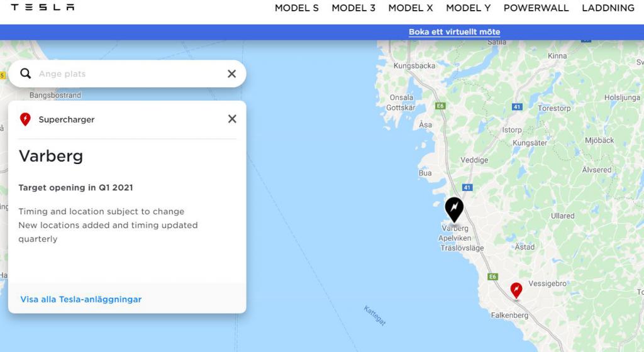
Task: Click the red Supercharger icon in card
Action: [25, 119]
